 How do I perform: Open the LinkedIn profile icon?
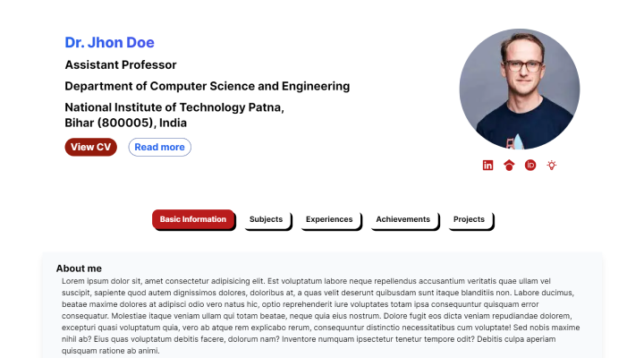click(487, 165)
